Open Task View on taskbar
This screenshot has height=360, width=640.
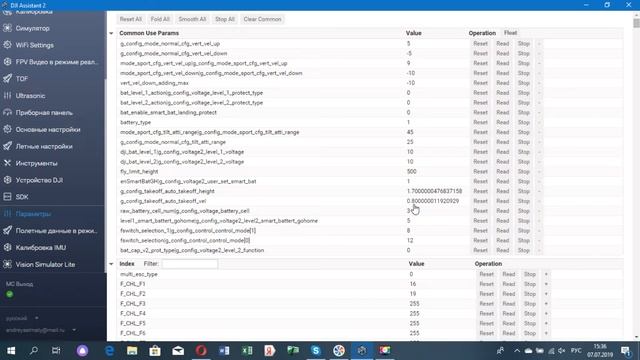coord(56,351)
